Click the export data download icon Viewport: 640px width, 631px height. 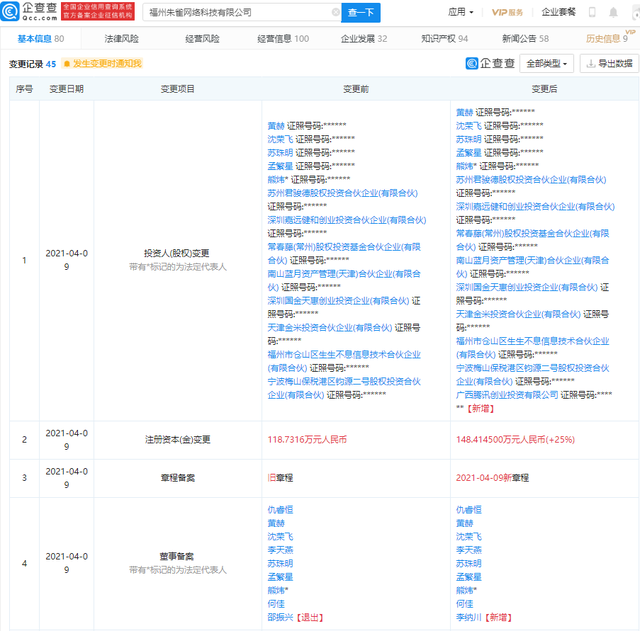coord(590,64)
